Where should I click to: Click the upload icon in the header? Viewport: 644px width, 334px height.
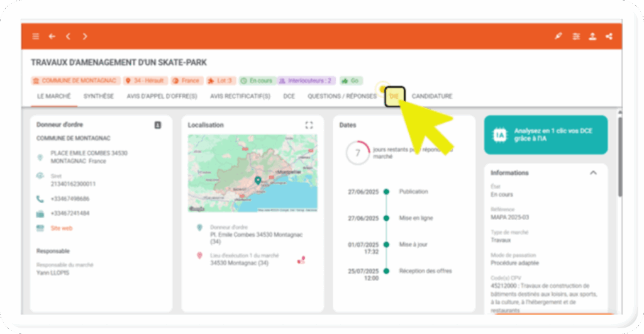coord(592,36)
